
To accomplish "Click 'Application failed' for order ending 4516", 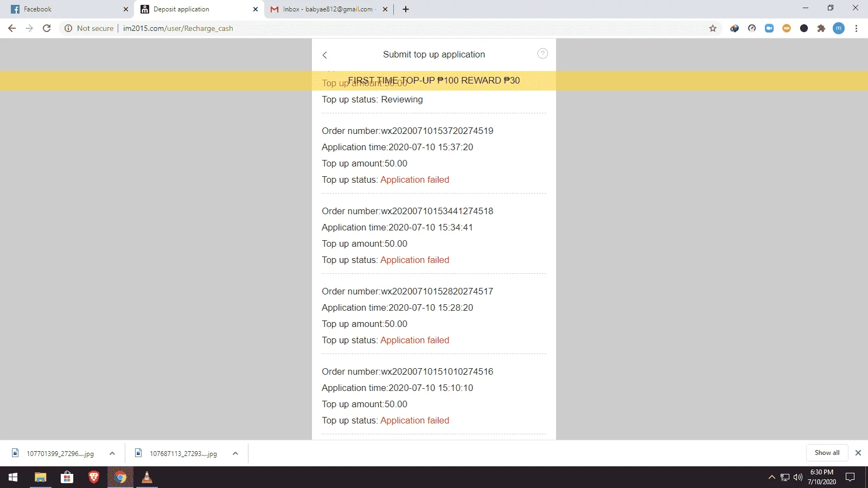I will click(414, 420).
